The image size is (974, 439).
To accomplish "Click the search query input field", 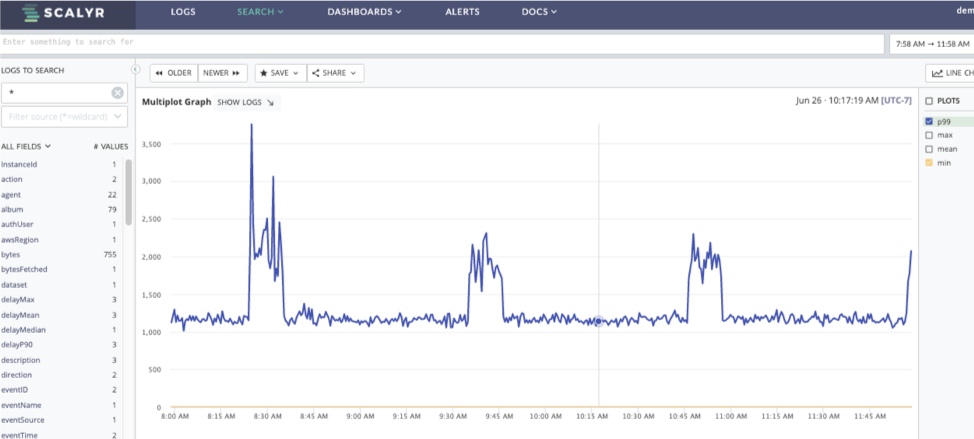I will pyautogui.click(x=440, y=43).
